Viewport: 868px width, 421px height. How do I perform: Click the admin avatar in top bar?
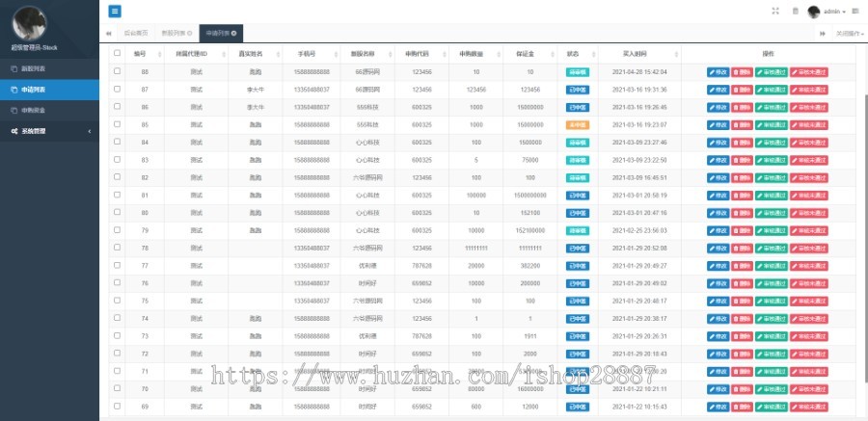pyautogui.click(x=813, y=12)
